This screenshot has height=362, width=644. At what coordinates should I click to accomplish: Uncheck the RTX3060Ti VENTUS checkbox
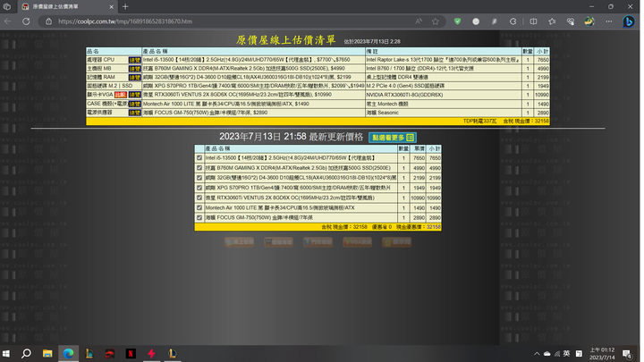click(x=199, y=198)
